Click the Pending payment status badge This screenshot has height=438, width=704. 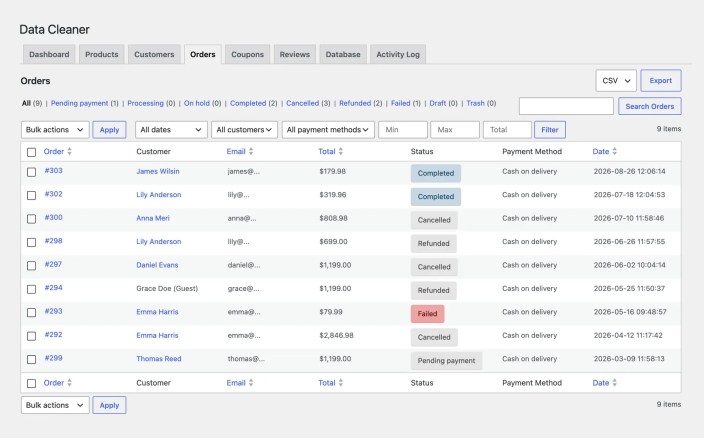tap(446, 360)
